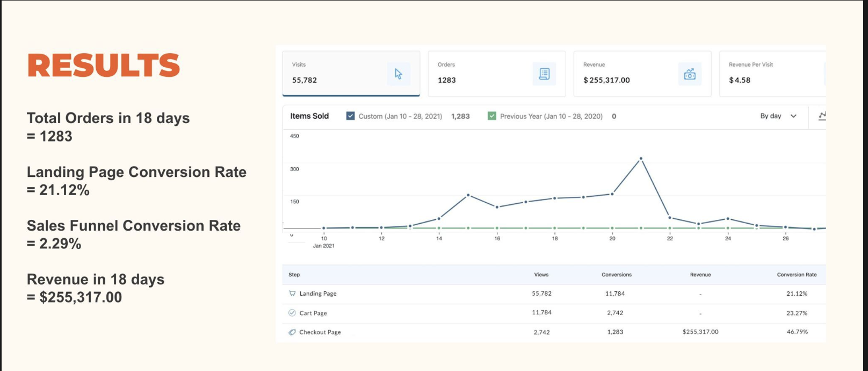The height and width of the screenshot is (371, 868).
Task: Click the 55,782 views table cell
Action: point(542,294)
